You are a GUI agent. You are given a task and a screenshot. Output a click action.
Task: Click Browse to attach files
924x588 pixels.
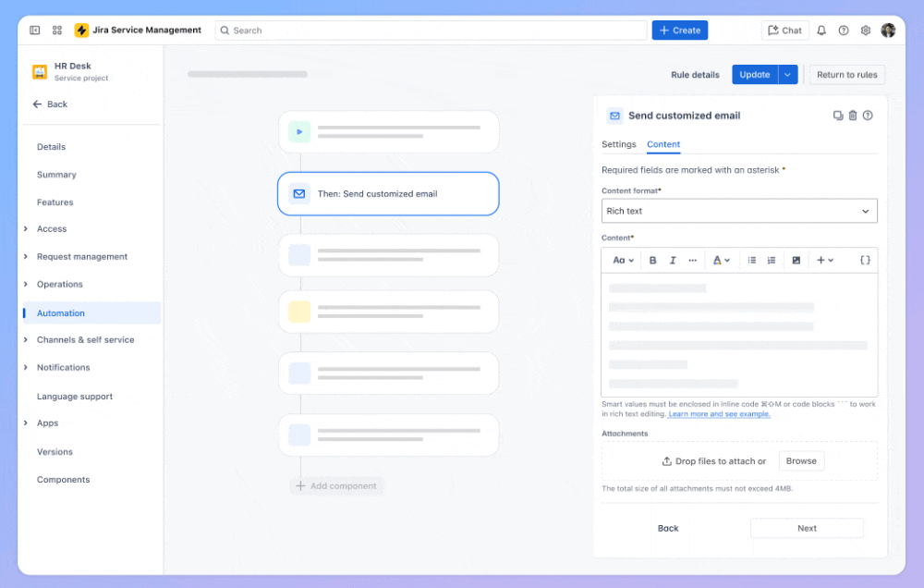coord(801,461)
